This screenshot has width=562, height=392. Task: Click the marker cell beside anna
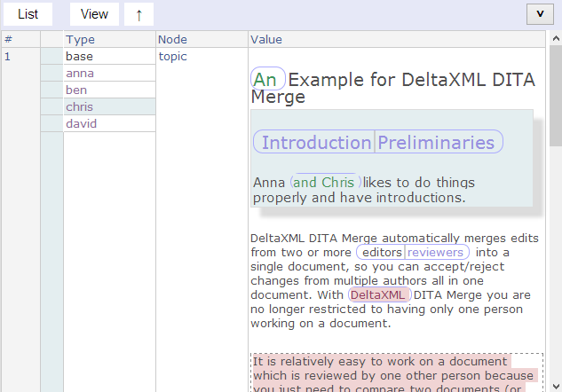(52, 73)
